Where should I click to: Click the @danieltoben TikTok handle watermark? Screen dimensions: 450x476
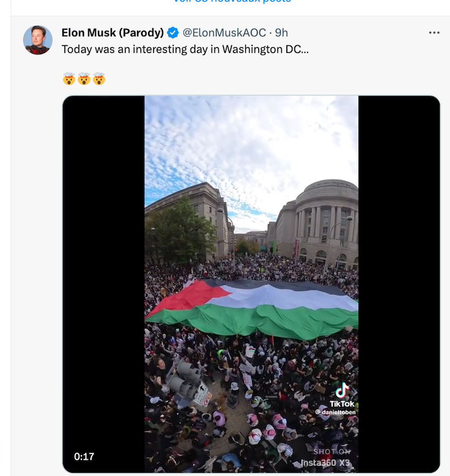[335, 412]
